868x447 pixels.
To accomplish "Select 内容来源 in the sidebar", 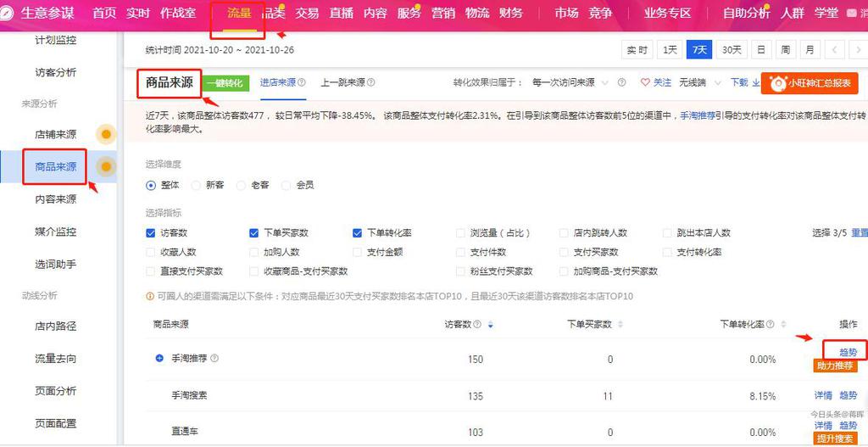I will click(x=56, y=199).
